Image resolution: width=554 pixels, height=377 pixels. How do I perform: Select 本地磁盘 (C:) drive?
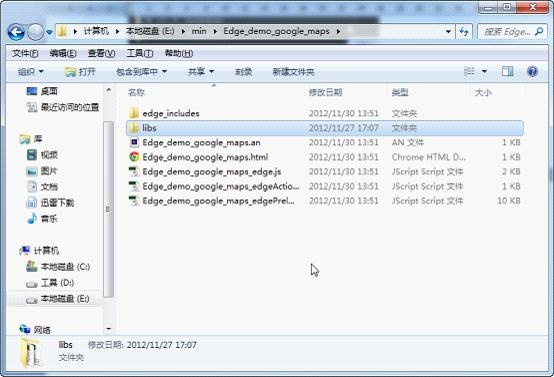tap(65, 267)
